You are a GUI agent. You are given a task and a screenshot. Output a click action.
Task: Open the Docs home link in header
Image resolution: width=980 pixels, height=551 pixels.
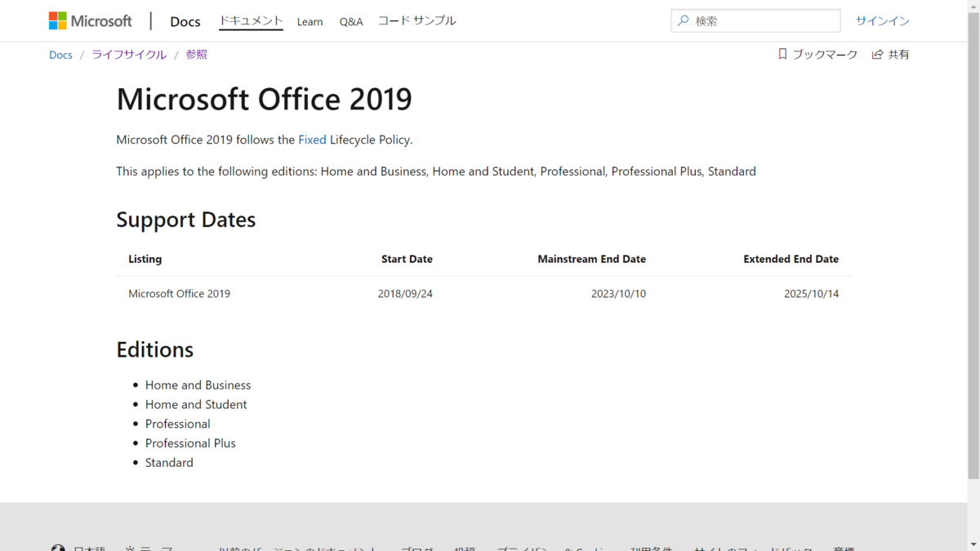coord(185,21)
